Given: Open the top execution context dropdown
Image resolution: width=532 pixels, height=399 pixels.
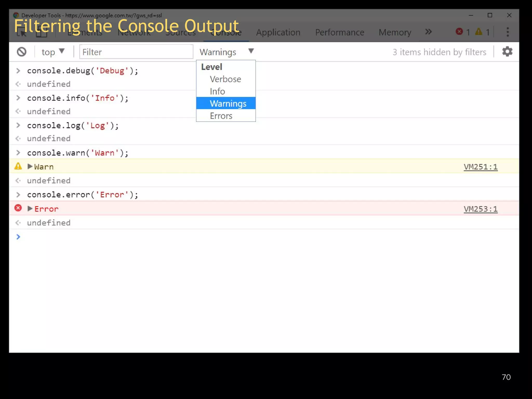Looking at the screenshot, I should click(x=53, y=52).
